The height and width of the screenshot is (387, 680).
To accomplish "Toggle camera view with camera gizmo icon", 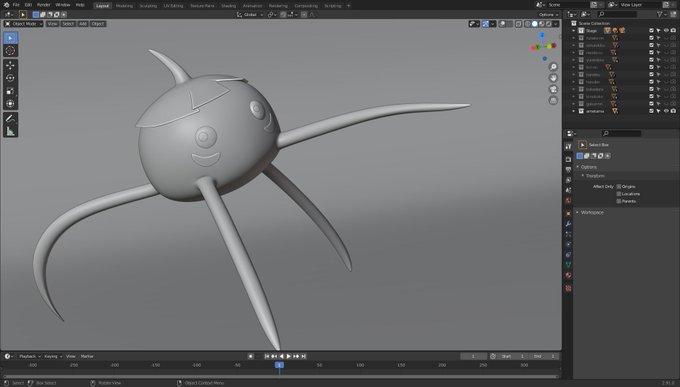I will pyautogui.click(x=553, y=89).
